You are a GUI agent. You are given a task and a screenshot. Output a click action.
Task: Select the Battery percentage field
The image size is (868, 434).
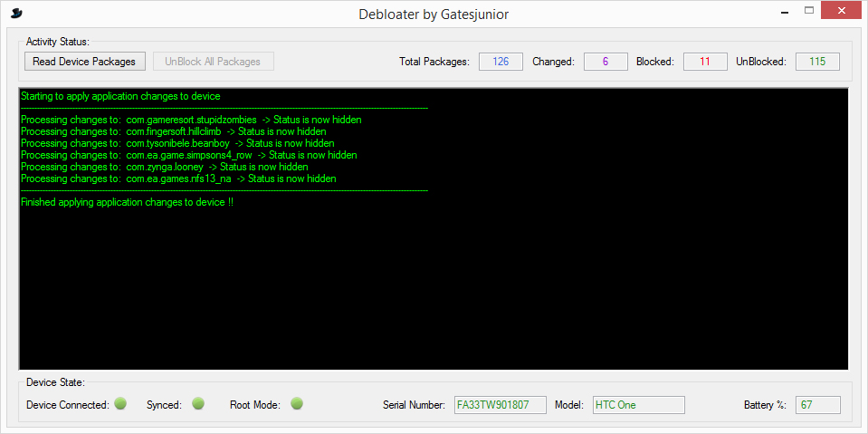[x=817, y=405]
